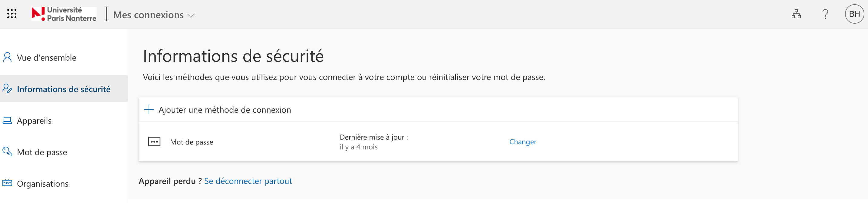Click the plus icon to add a method
Image resolution: width=868 pixels, height=203 pixels.
(149, 110)
